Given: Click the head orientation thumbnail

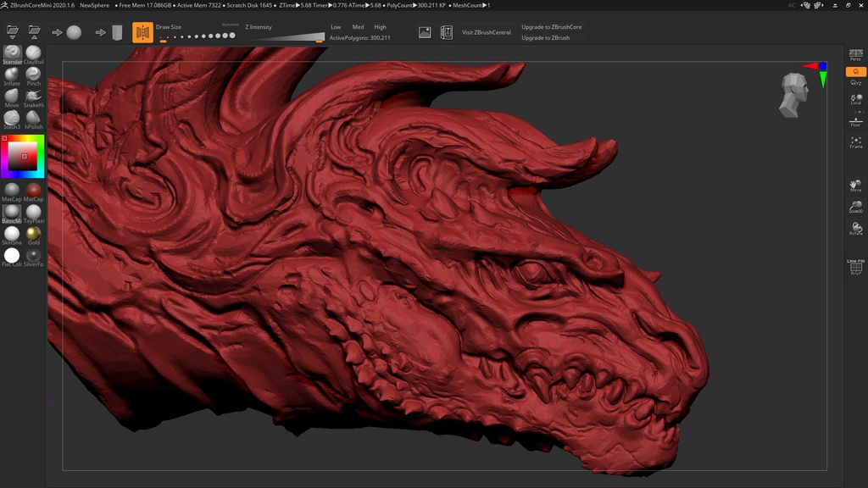Looking at the screenshot, I should [793, 95].
